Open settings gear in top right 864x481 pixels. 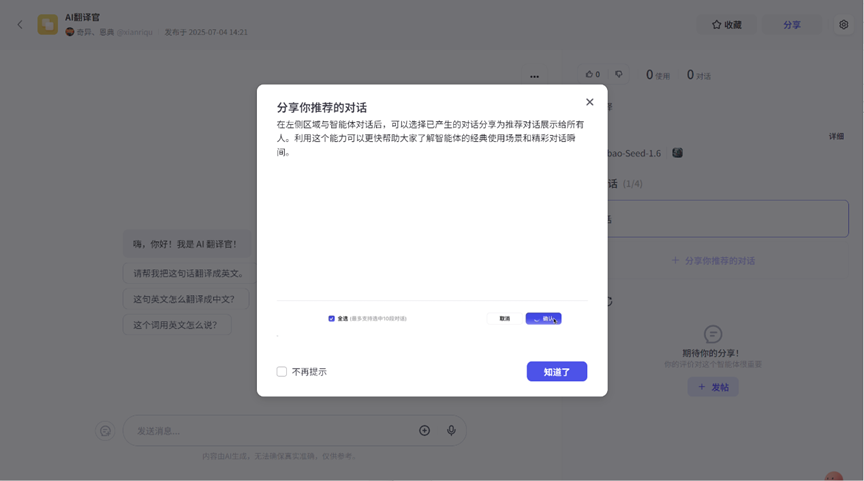click(844, 24)
